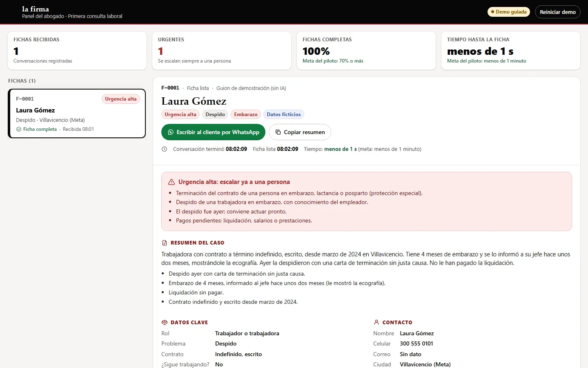Click the scales icon beside Datos clave
Image resolution: width=588 pixels, height=368 pixels.
point(165,322)
